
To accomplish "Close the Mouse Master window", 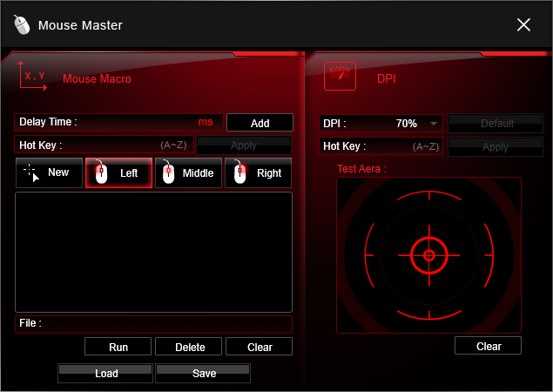I will pos(523,24).
